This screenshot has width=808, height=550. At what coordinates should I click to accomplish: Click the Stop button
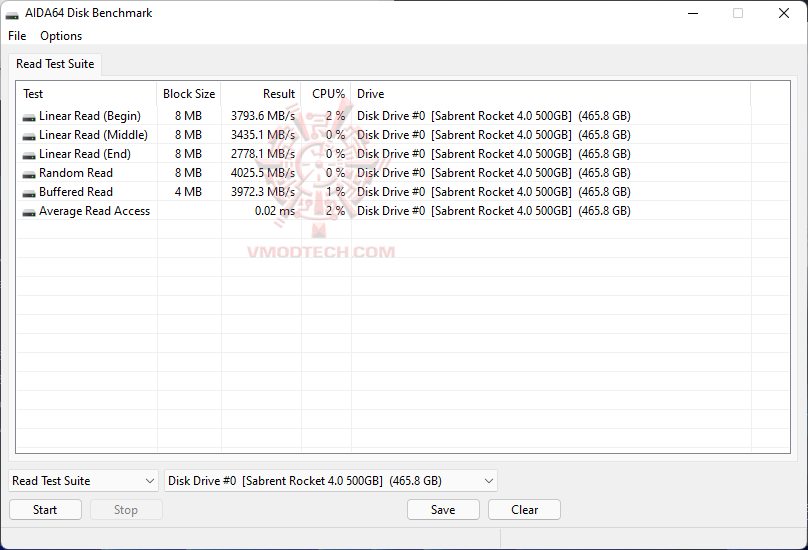pos(126,510)
